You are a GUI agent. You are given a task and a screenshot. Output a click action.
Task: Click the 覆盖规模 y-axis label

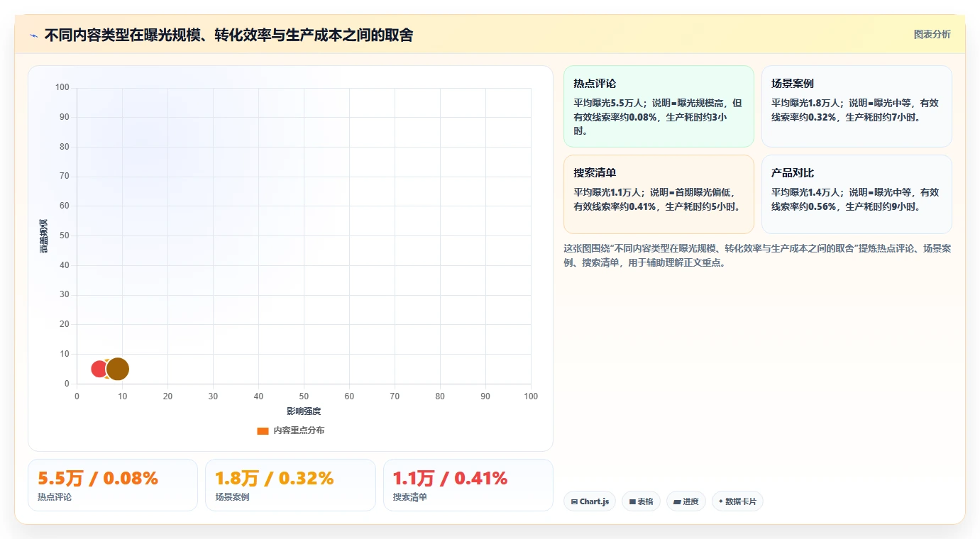44,236
